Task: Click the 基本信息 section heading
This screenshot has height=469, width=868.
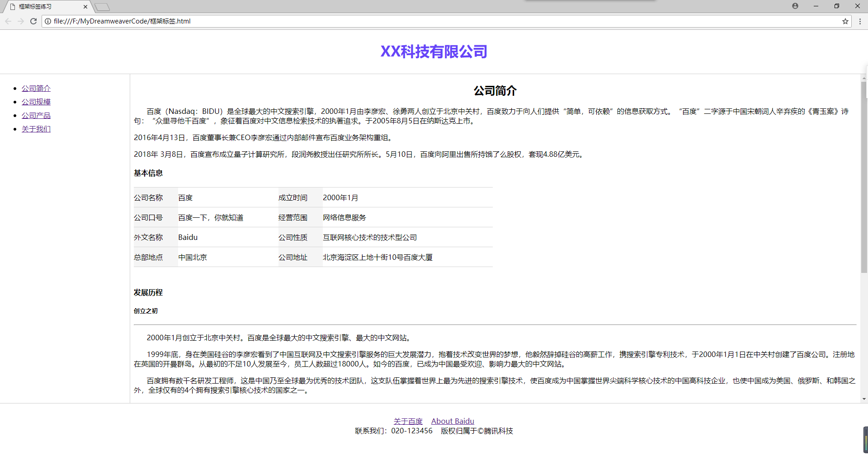Action: (x=148, y=173)
